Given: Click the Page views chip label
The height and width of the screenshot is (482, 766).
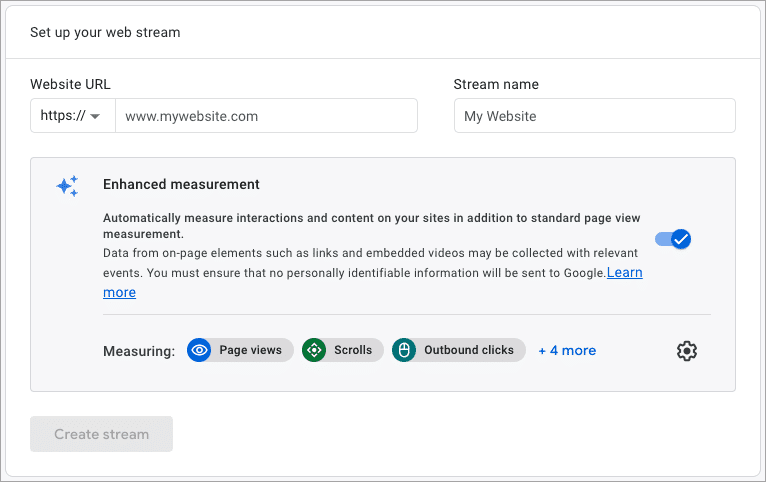Looking at the screenshot, I should (x=250, y=350).
